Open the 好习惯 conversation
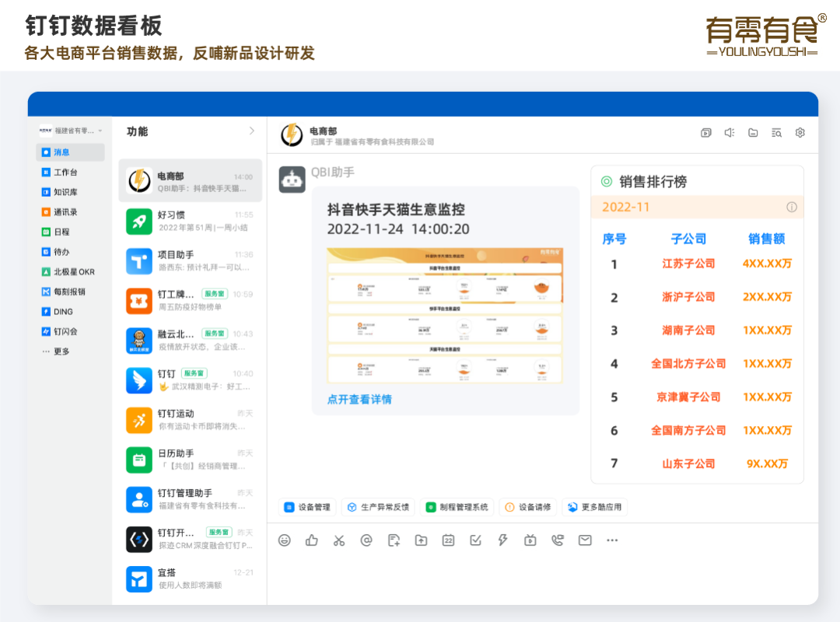The image size is (840, 622). 191,221
